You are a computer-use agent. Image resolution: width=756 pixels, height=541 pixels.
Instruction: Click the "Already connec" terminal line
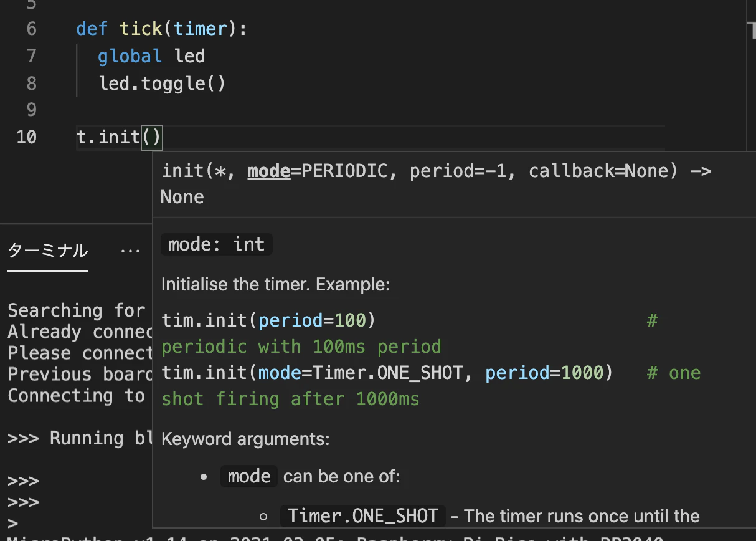80,332
